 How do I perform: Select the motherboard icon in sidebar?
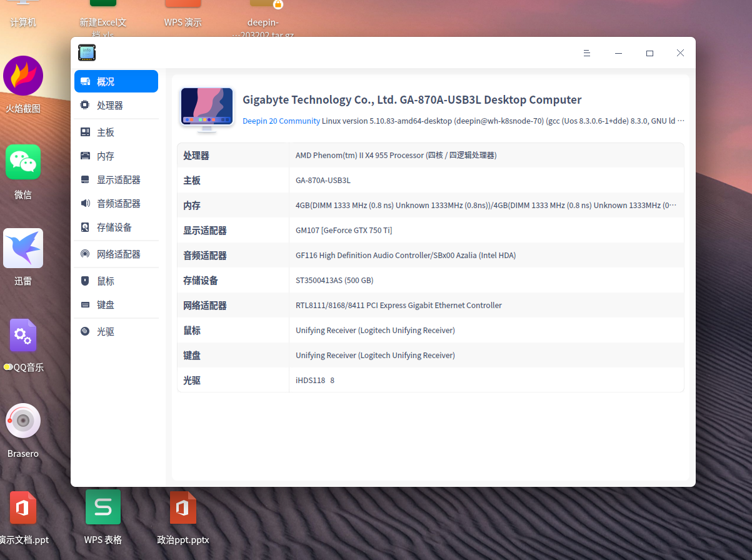pyautogui.click(x=85, y=132)
